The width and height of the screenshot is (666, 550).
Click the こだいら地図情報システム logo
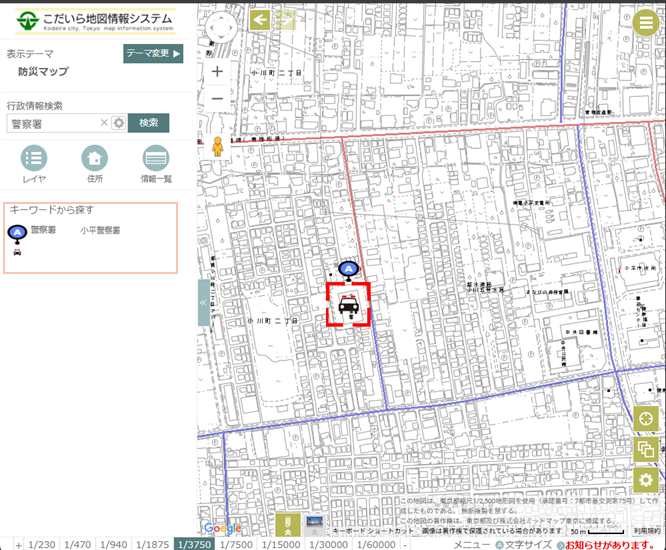coord(95,21)
